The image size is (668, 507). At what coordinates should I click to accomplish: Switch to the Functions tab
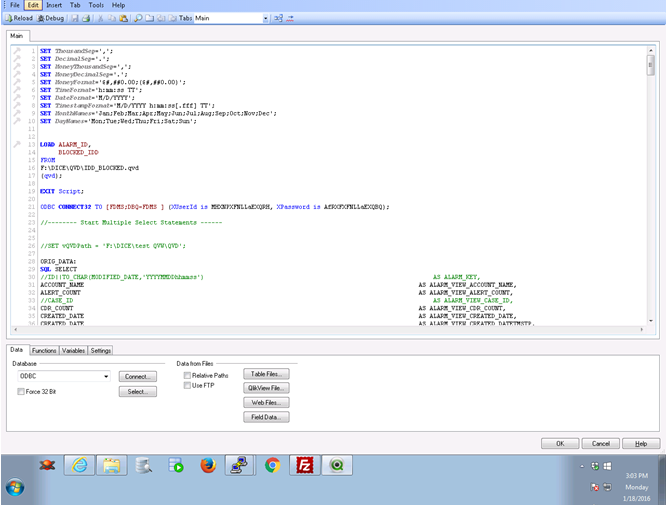(x=44, y=351)
